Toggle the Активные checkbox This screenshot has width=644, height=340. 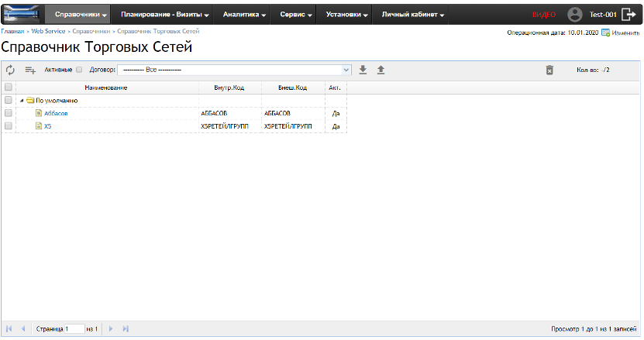pyautogui.click(x=79, y=70)
